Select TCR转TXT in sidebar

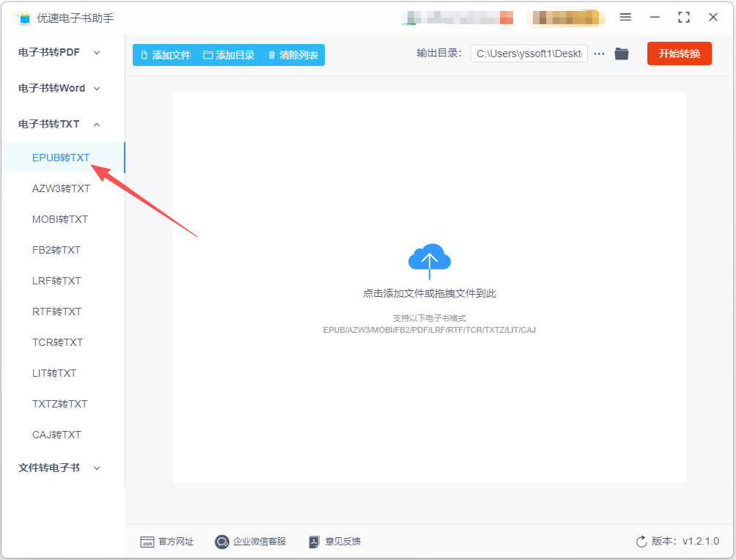click(57, 342)
